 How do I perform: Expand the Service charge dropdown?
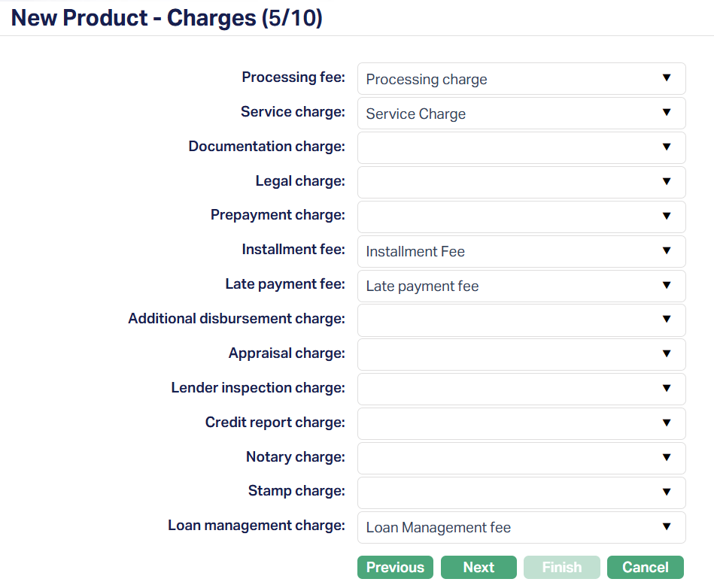[521, 114]
